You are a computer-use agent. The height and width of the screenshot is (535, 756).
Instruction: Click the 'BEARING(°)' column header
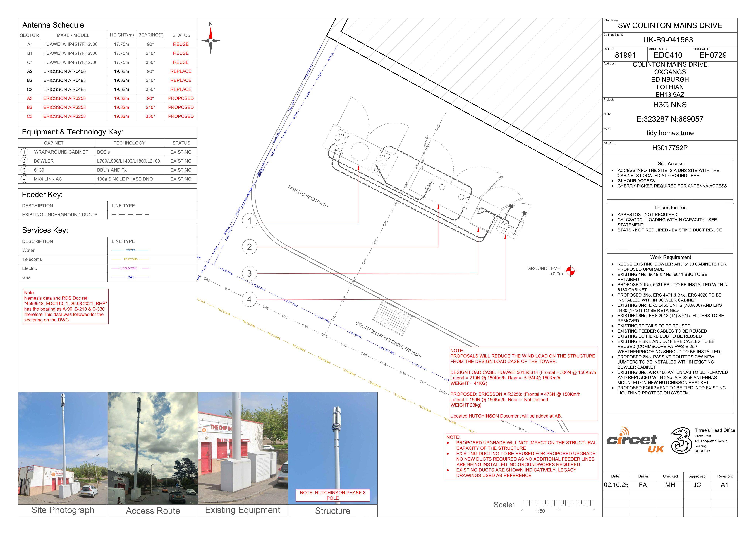[x=150, y=35]
